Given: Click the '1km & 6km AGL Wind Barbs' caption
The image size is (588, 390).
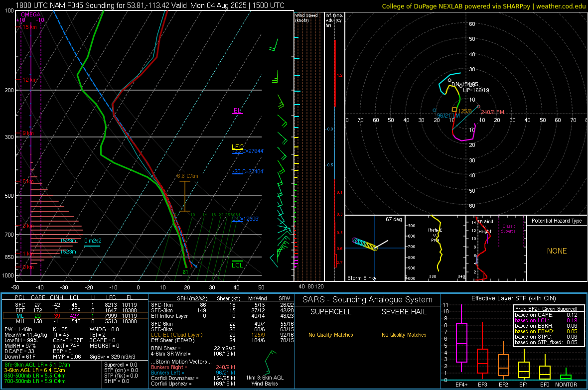Looking at the screenshot, I should (x=265, y=381).
